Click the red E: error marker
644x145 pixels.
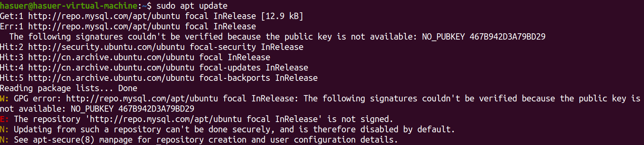click(4, 119)
